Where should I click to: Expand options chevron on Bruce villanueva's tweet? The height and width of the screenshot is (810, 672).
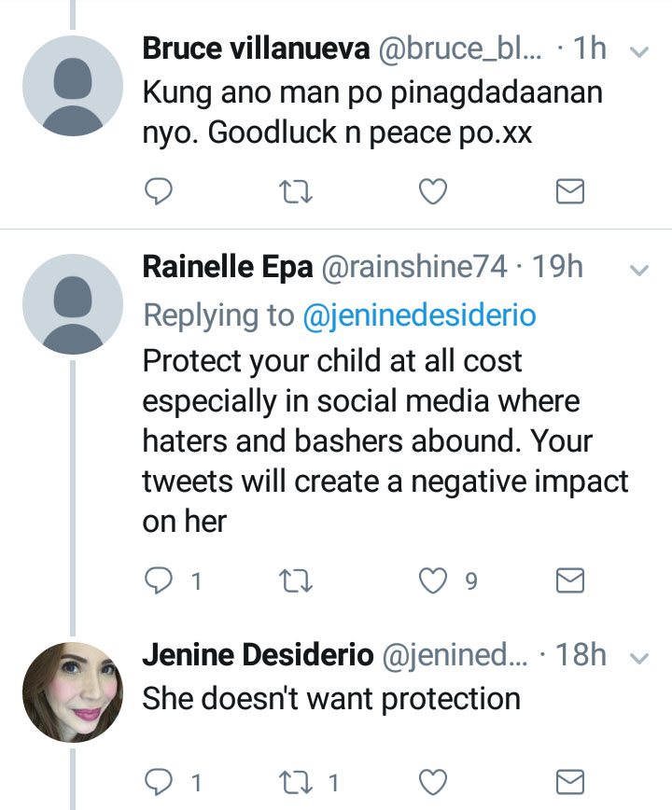point(639,52)
